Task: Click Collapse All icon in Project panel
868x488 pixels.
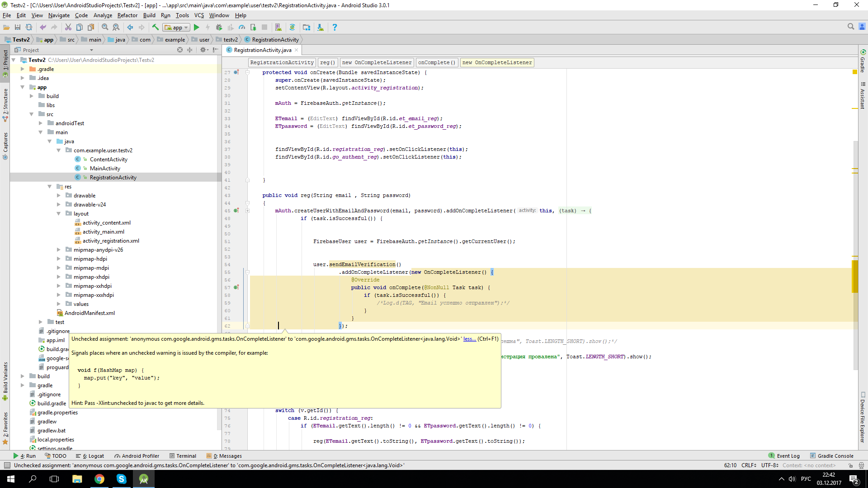Action: click(190, 50)
